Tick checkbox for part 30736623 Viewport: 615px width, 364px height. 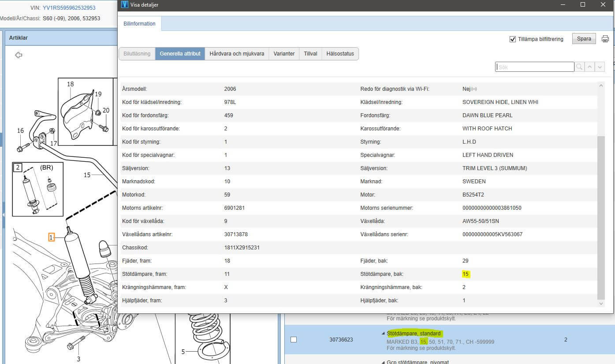click(294, 339)
